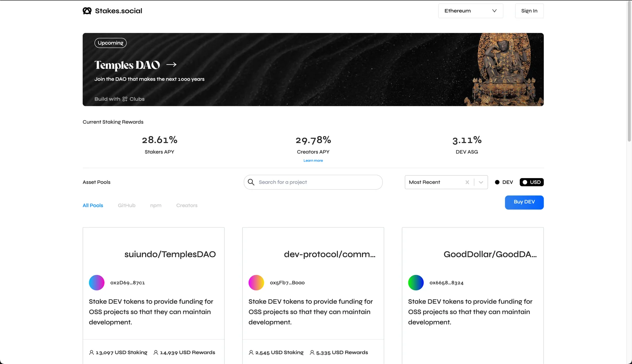Viewport: 632px width, 364px height.
Task: Click the Upcoming badge on the banner
Action: tap(110, 42)
